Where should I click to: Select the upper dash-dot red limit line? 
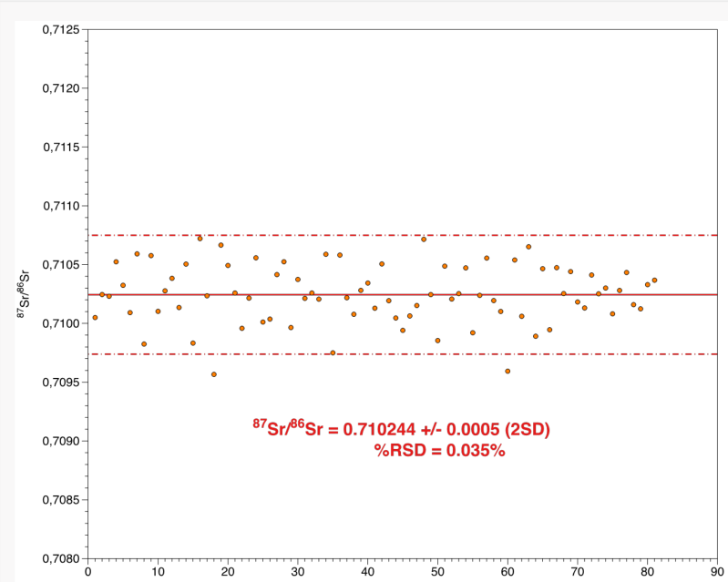click(403, 235)
